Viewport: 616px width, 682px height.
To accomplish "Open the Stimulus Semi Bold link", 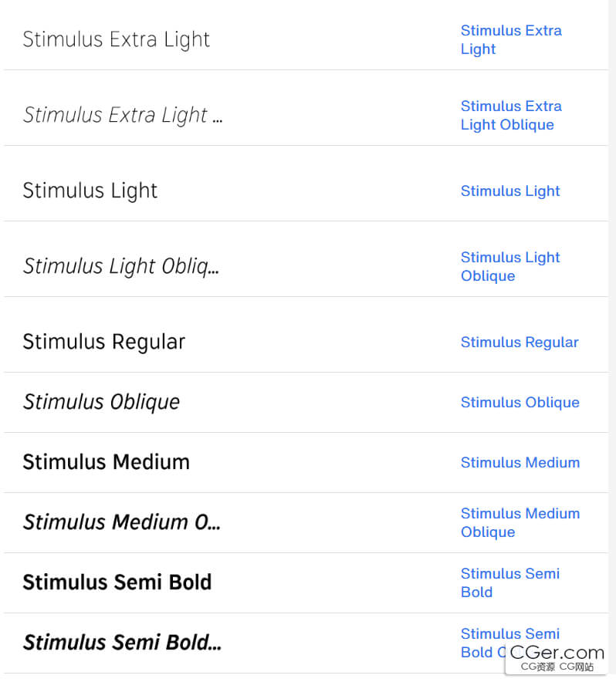I will pyautogui.click(x=510, y=582).
